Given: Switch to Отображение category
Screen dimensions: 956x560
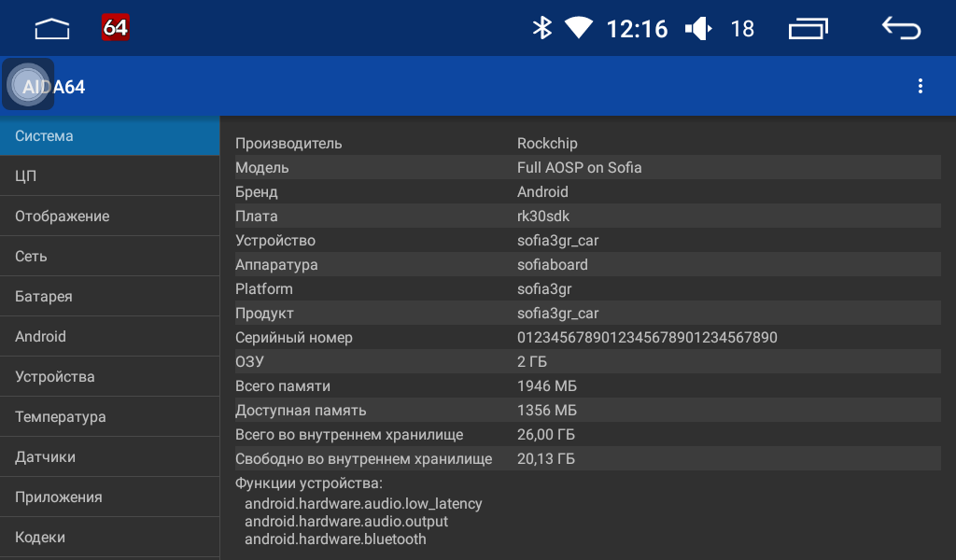Looking at the screenshot, I should [109, 217].
